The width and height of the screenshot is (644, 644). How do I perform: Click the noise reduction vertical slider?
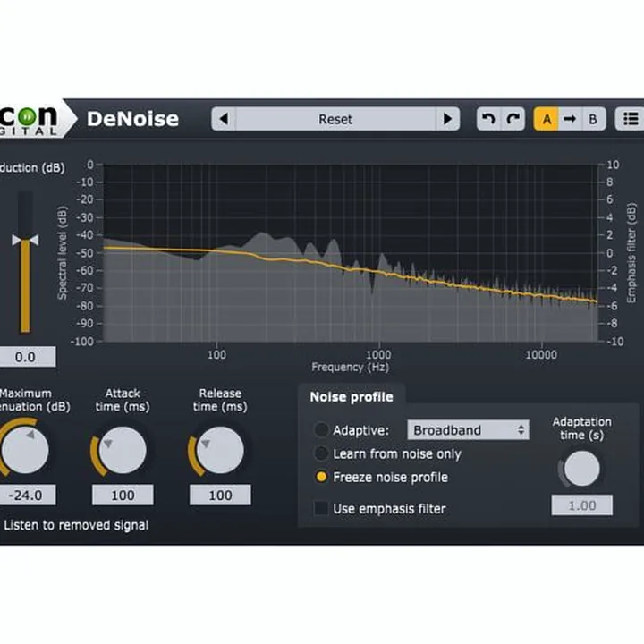click(25, 261)
